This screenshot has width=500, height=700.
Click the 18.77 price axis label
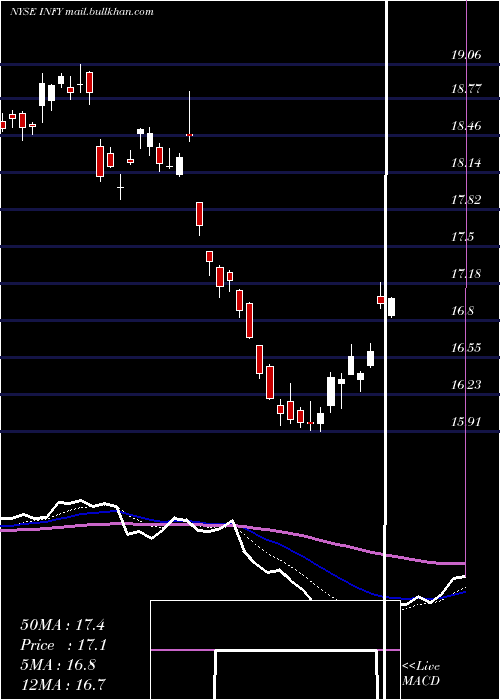tap(466, 88)
